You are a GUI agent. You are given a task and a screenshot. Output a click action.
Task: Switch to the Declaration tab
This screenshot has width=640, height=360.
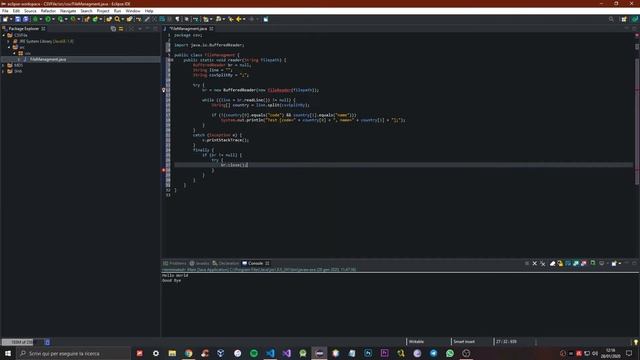coord(226,264)
